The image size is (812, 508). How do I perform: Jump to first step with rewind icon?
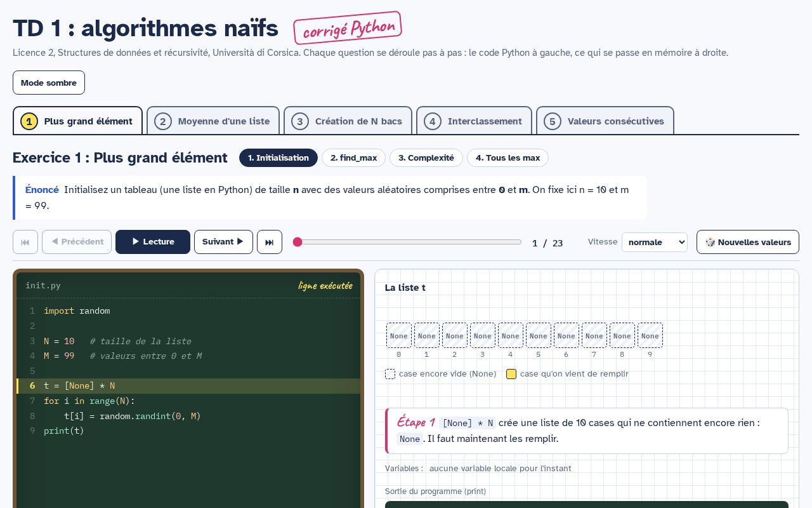[x=25, y=242]
